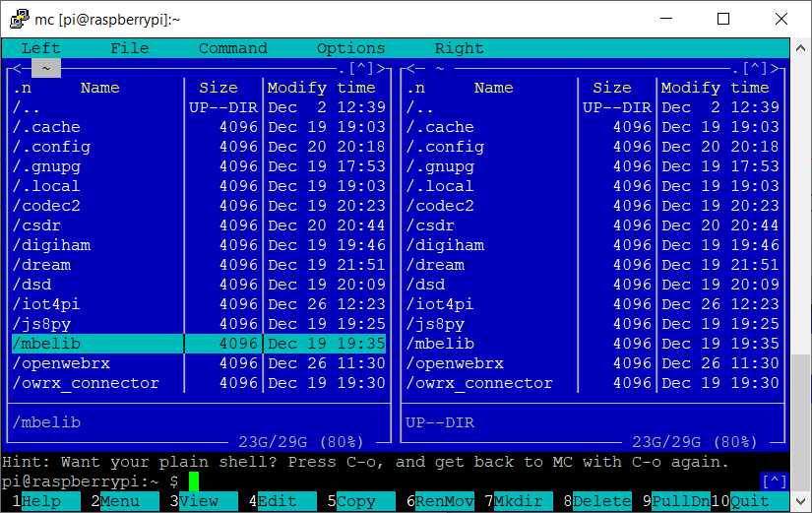Click the left panel history back arrow
The height and width of the screenshot is (513, 812).
point(17,68)
